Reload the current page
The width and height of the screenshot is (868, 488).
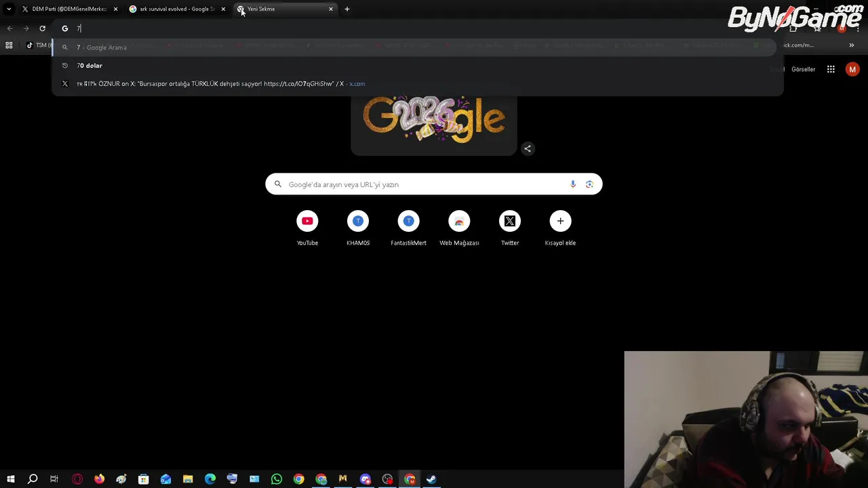pos(42,28)
